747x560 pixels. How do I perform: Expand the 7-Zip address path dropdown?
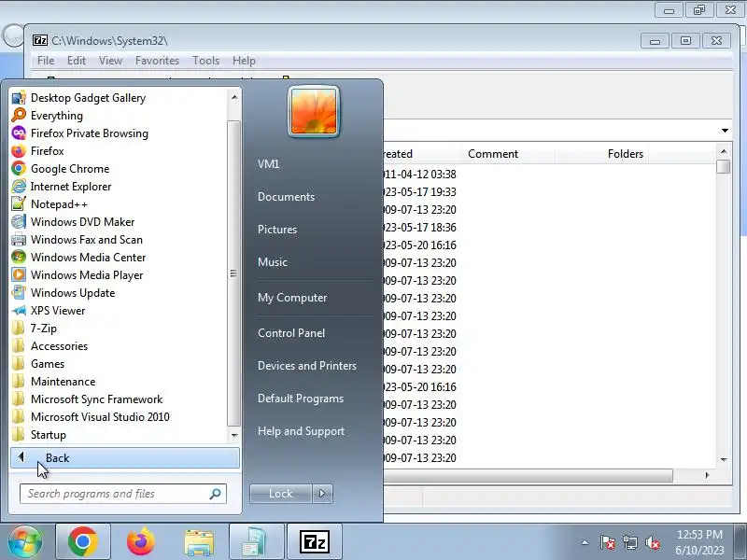(725, 131)
